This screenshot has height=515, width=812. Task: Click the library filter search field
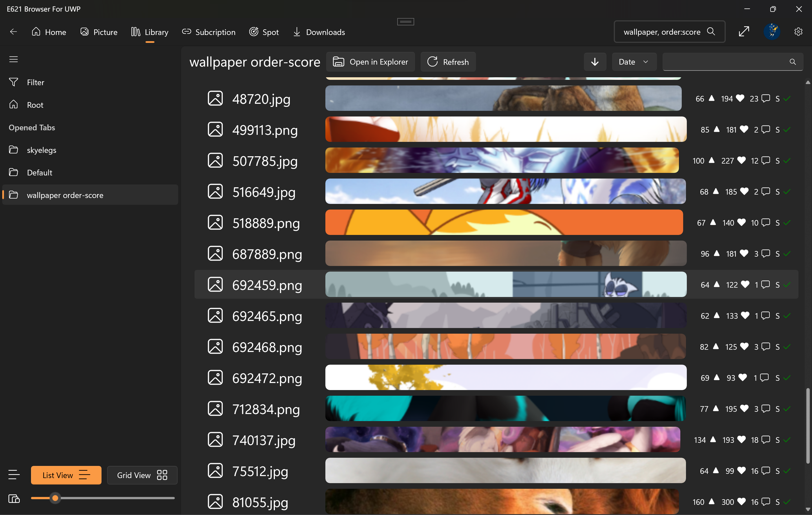[725, 62]
